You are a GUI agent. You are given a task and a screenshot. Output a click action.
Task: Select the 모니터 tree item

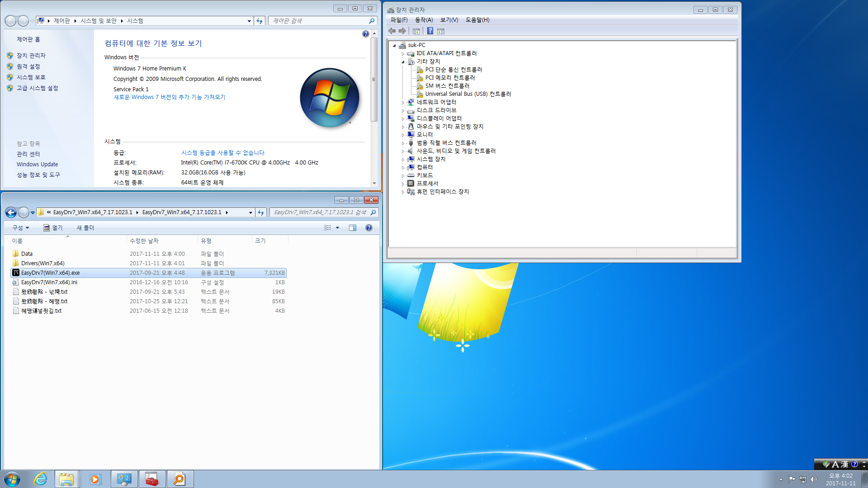tap(425, 135)
